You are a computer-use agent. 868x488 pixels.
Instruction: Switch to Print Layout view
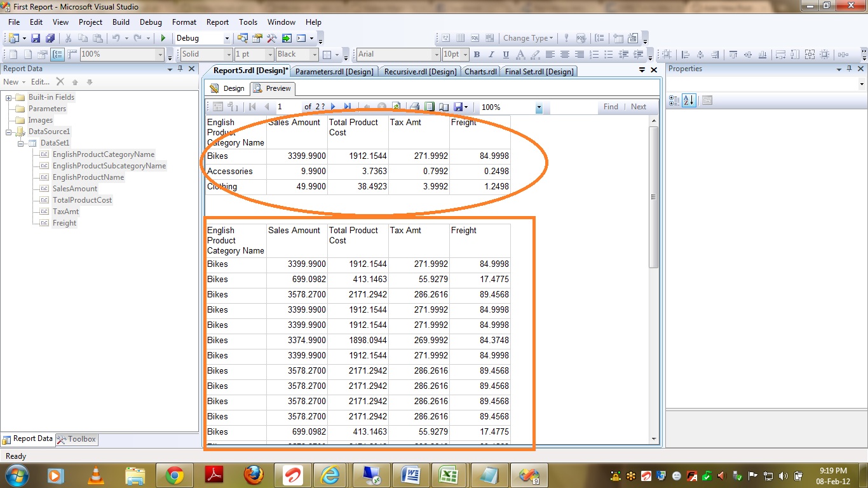[x=430, y=107]
